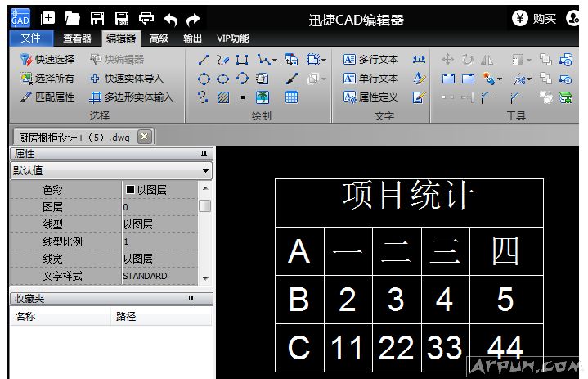This screenshot has width=588, height=379.
Task: Open the 文件 menu
Action: pos(31,38)
